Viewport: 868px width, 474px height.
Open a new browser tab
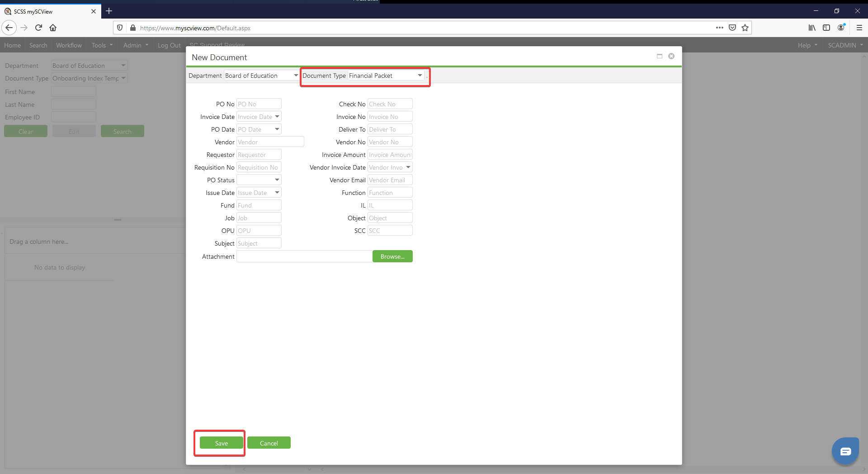click(109, 11)
